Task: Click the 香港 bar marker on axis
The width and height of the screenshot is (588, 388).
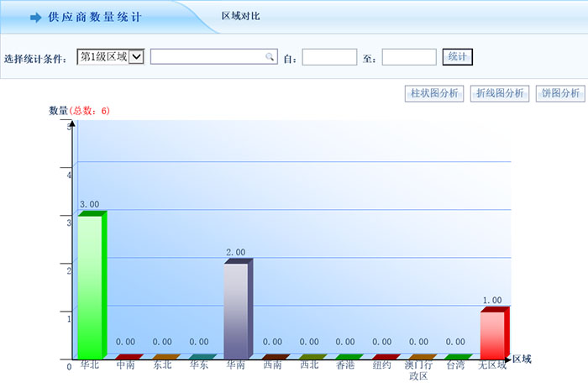Action: 345,357
